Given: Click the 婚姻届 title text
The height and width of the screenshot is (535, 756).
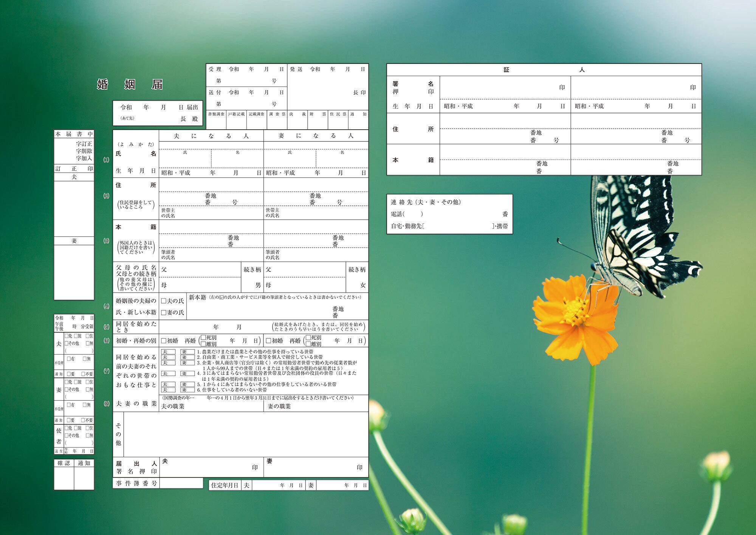Looking at the screenshot, I should (x=130, y=84).
